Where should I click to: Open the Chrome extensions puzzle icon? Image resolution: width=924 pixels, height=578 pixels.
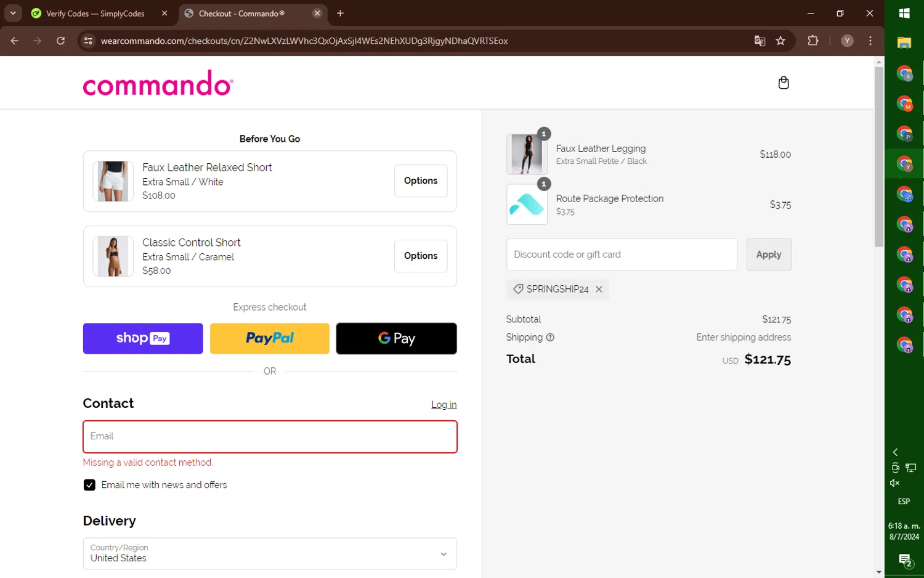click(x=813, y=41)
